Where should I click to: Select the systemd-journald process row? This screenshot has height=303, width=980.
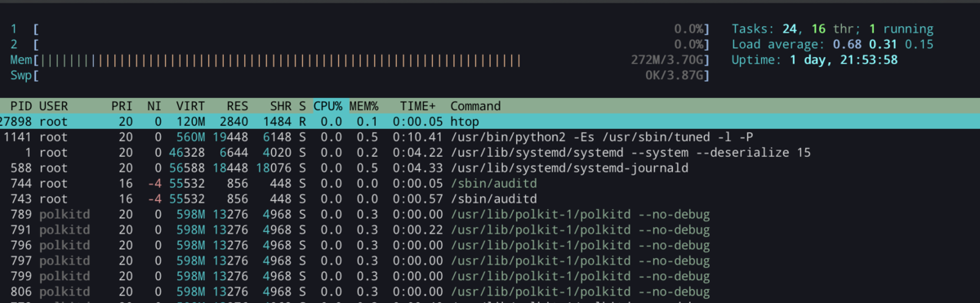coord(490,168)
